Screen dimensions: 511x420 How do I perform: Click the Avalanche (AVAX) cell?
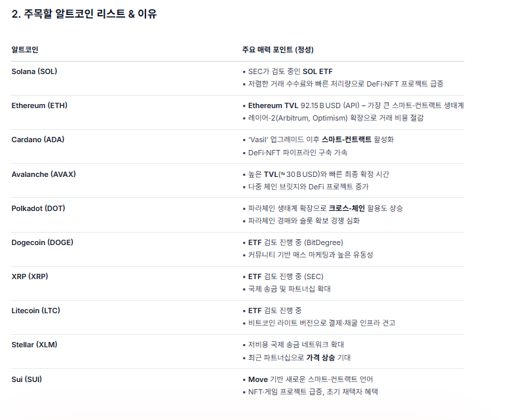click(x=43, y=174)
